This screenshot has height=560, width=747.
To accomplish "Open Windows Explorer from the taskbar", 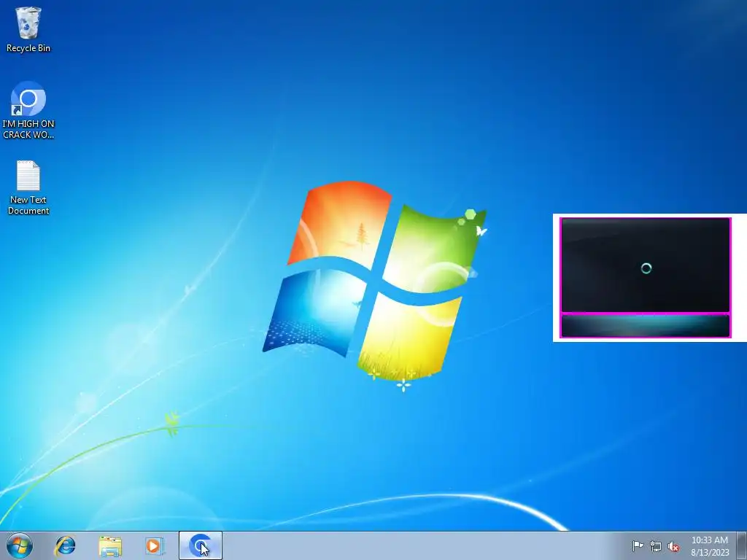I will (x=110, y=545).
